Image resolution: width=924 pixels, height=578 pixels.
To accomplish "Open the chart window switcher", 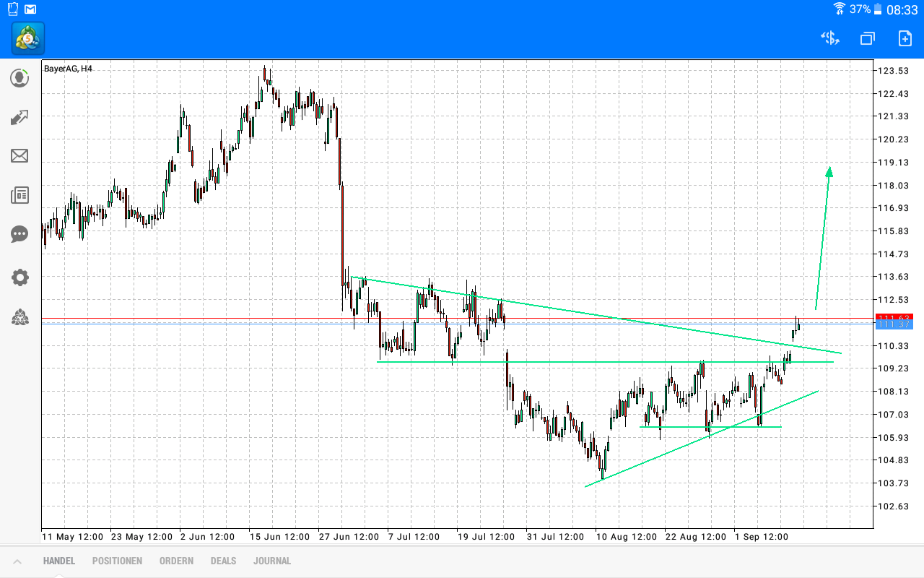I will tap(867, 38).
